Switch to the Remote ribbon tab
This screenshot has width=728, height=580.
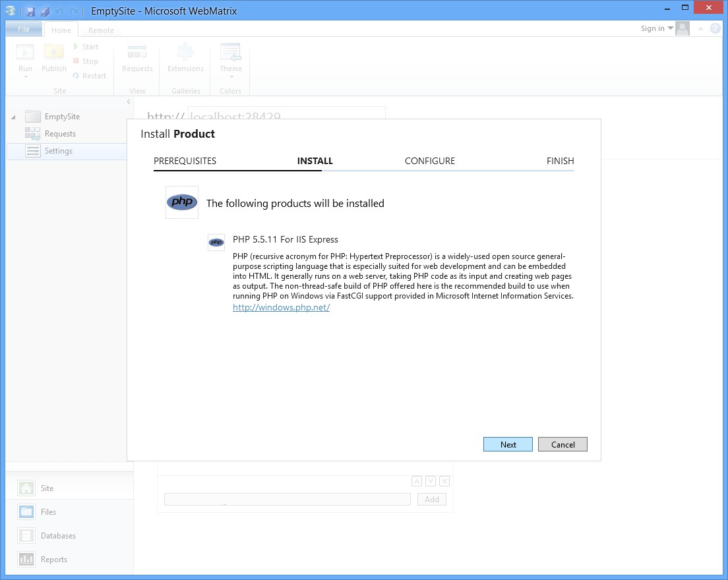[101, 30]
